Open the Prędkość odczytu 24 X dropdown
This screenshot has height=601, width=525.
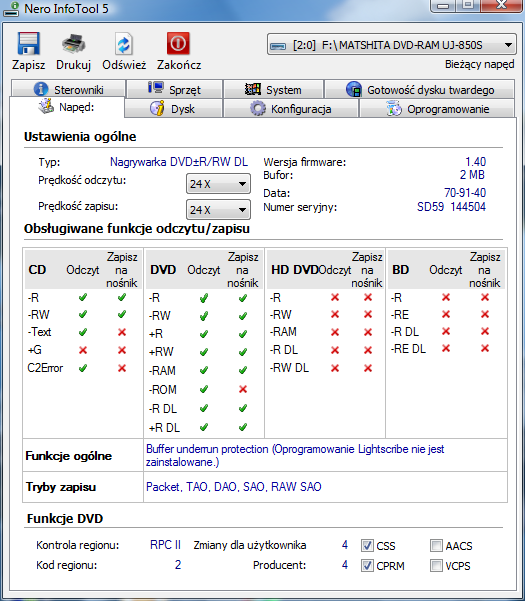coord(218,184)
